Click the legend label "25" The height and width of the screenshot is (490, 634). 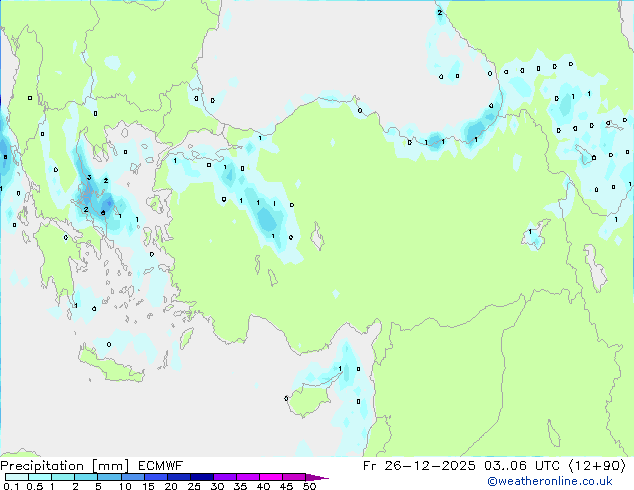194,486
